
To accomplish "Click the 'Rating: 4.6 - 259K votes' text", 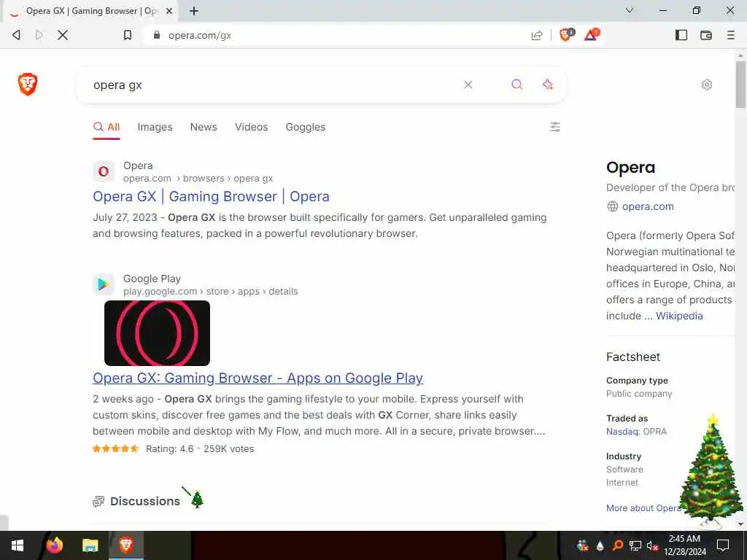I will [x=200, y=448].
